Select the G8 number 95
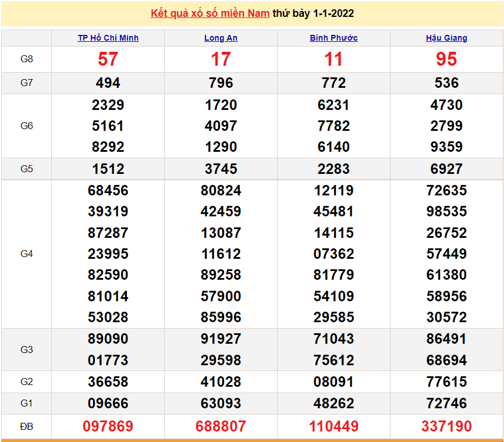 (446, 59)
